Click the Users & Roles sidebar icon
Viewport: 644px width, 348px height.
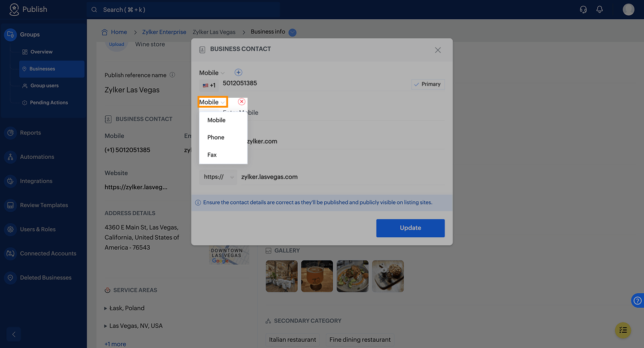pyautogui.click(x=10, y=230)
